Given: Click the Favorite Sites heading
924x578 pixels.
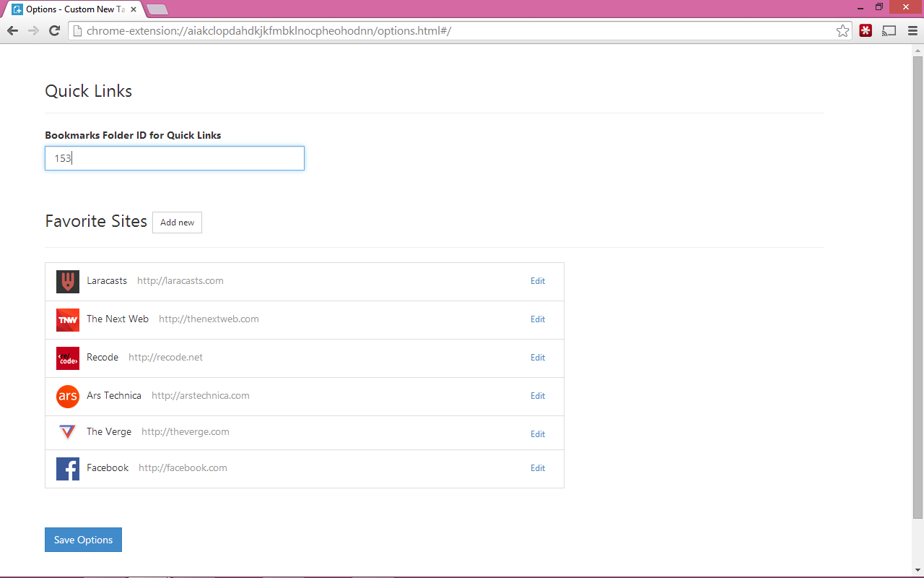Looking at the screenshot, I should tap(96, 221).
